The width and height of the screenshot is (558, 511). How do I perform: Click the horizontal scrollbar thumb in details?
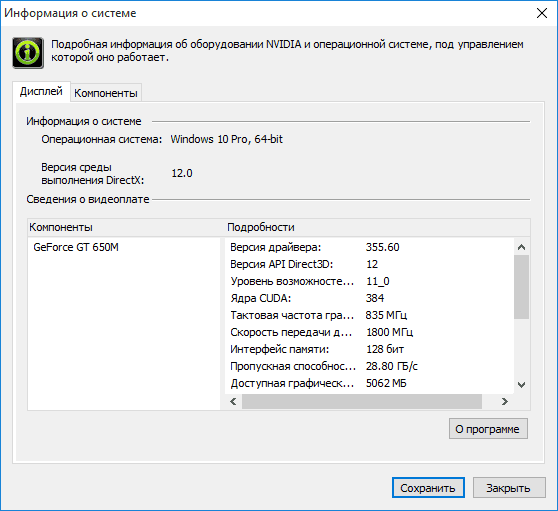(362, 401)
